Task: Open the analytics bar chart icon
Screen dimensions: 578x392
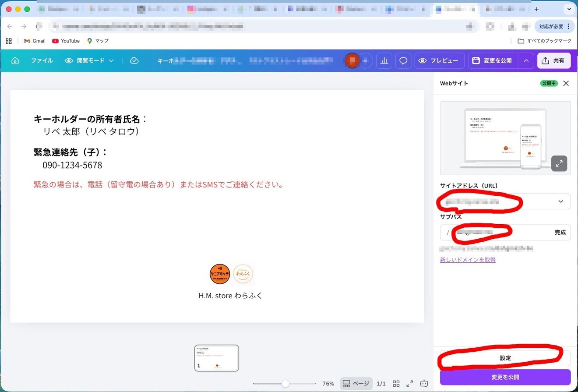Action: pos(384,61)
